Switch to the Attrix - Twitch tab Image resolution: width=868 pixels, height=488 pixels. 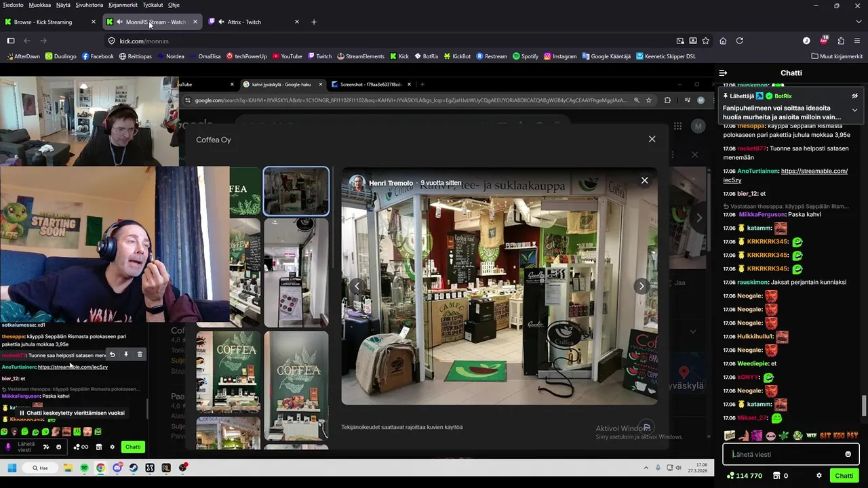click(x=254, y=22)
